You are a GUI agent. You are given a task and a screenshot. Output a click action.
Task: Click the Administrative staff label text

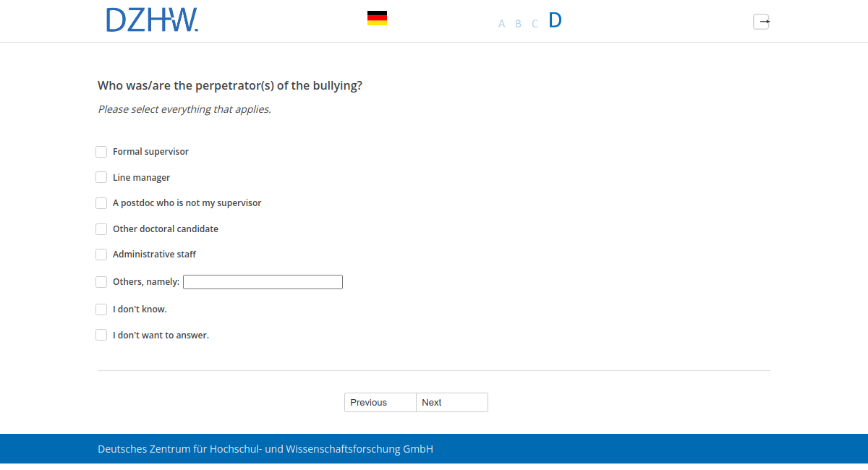[154, 255]
